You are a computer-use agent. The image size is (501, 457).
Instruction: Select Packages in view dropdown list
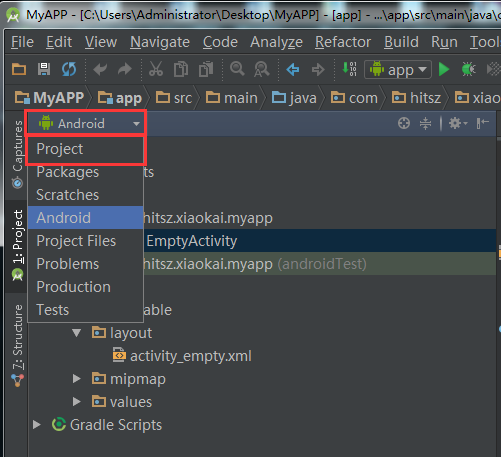86,172
